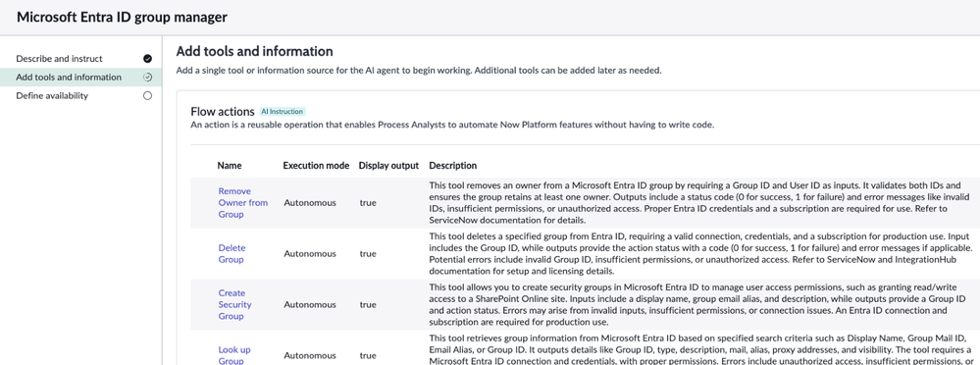Click the Name column header
Image resolution: width=980 pixels, height=365 pixels.
[x=230, y=166]
